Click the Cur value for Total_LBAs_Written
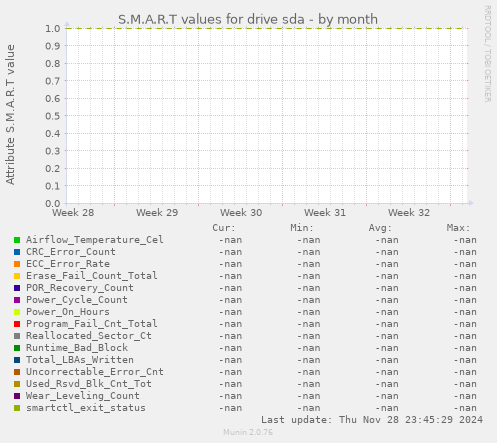 point(230,360)
